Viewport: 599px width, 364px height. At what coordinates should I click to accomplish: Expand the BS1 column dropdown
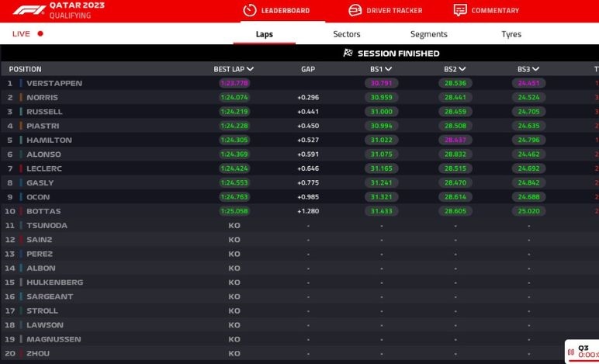[x=388, y=69]
